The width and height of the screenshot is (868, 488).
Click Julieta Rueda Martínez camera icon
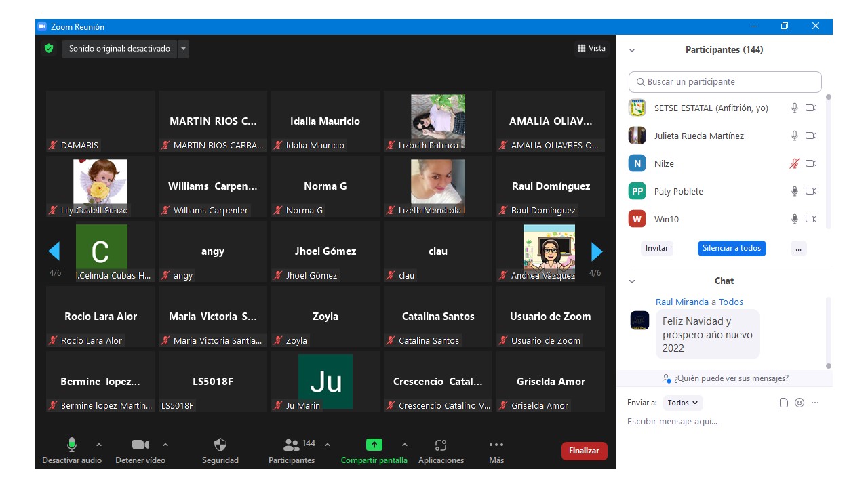pyautogui.click(x=811, y=136)
